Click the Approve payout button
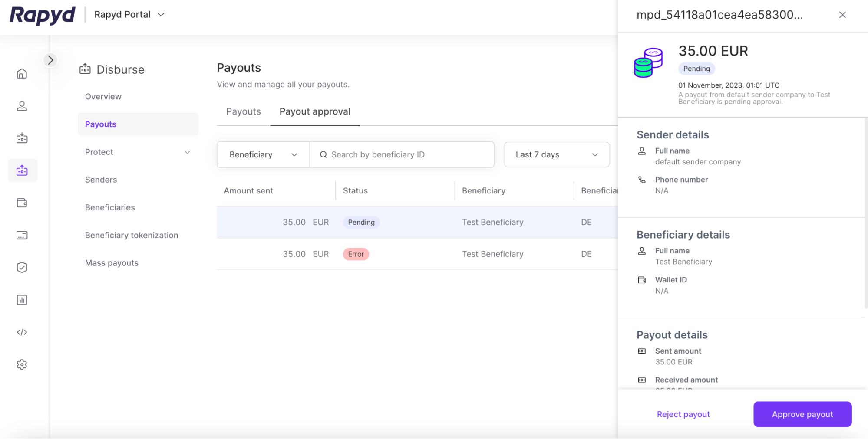 (x=802, y=414)
